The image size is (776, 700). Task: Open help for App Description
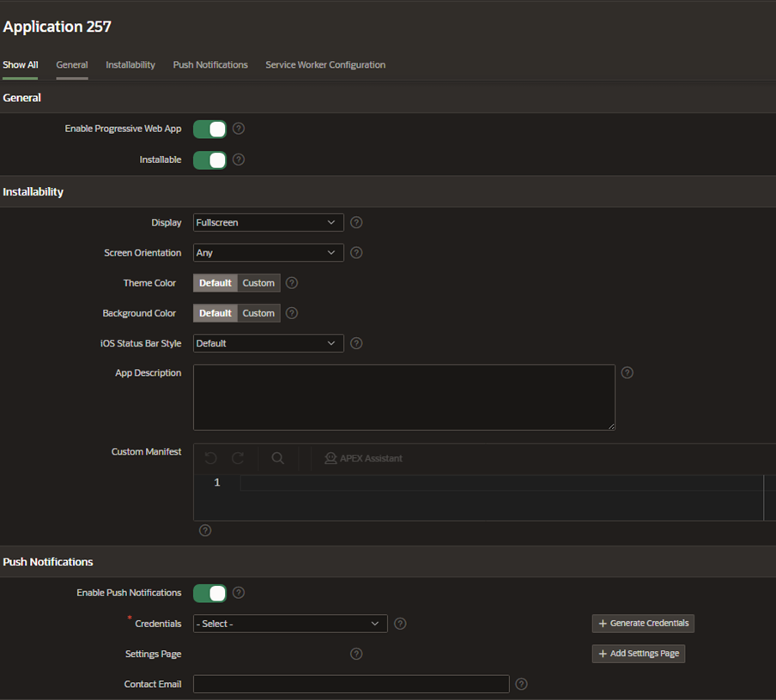coord(627,372)
